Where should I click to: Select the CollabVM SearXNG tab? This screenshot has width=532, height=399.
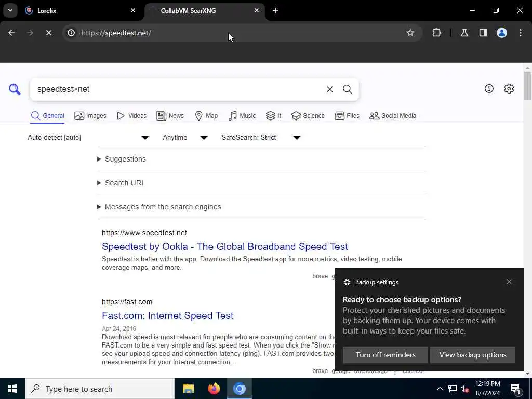[x=205, y=10]
